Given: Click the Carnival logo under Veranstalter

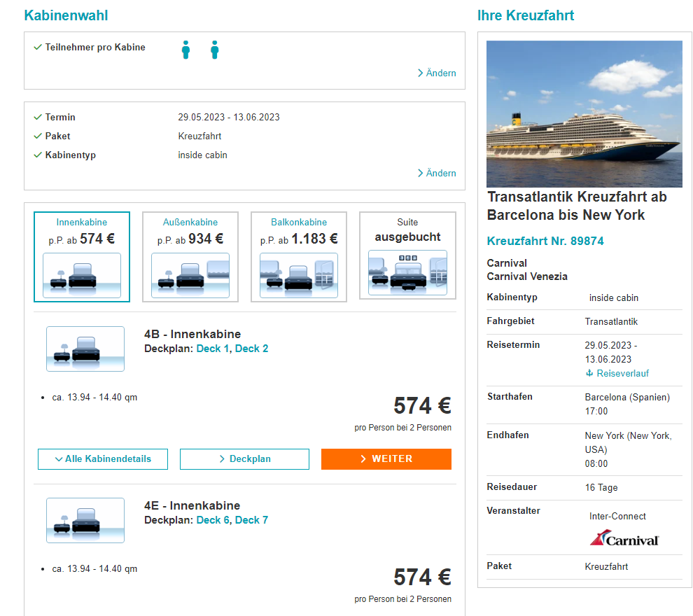Looking at the screenshot, I should tap(624, 538).
